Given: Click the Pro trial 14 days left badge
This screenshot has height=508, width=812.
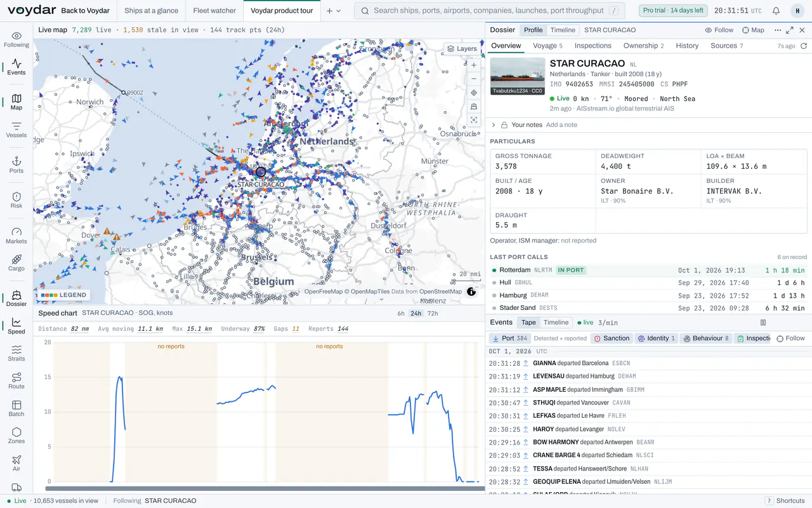Looking at the screenshot, I should pyautogui.click(x=673, y=11).
